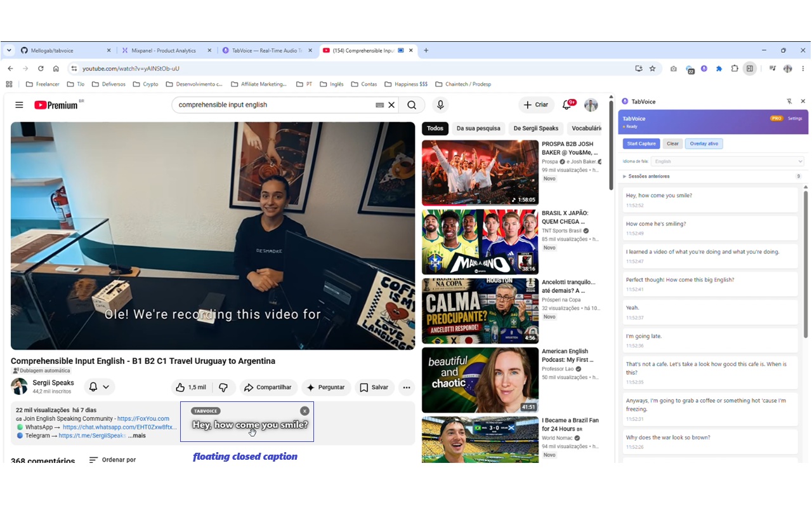
Task: Click the magnifier search button
Action: click(x=412, y=105)
